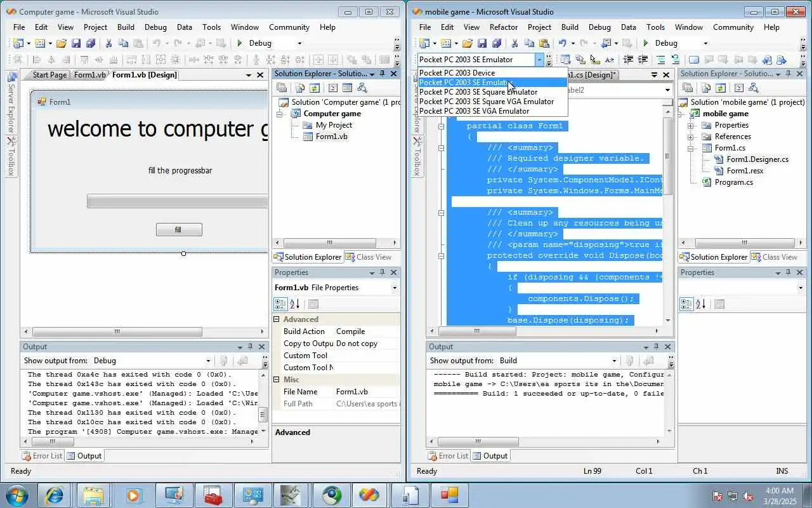
Task: Collapse Misc category in Computer game Properties
Action: [x=277, y=380]
